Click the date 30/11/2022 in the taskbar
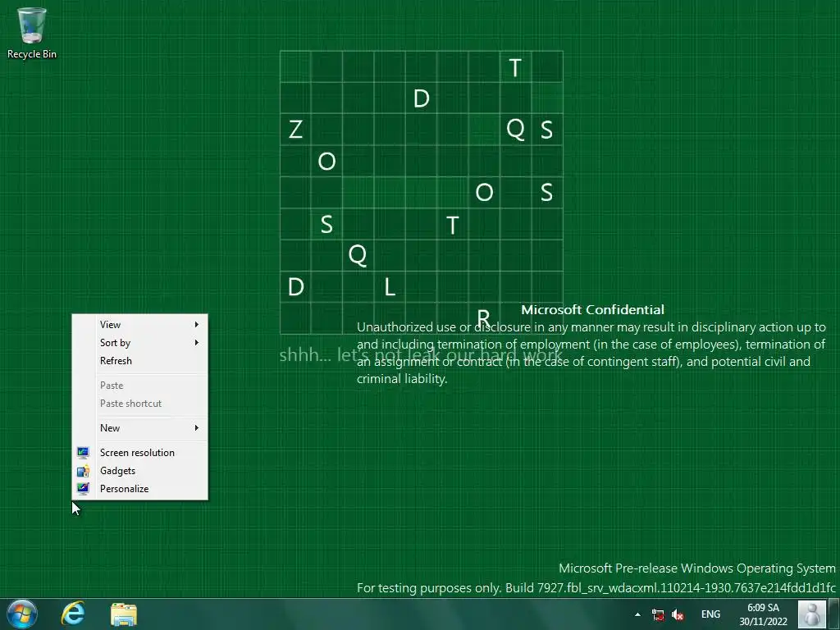 [x=764, y=622]
